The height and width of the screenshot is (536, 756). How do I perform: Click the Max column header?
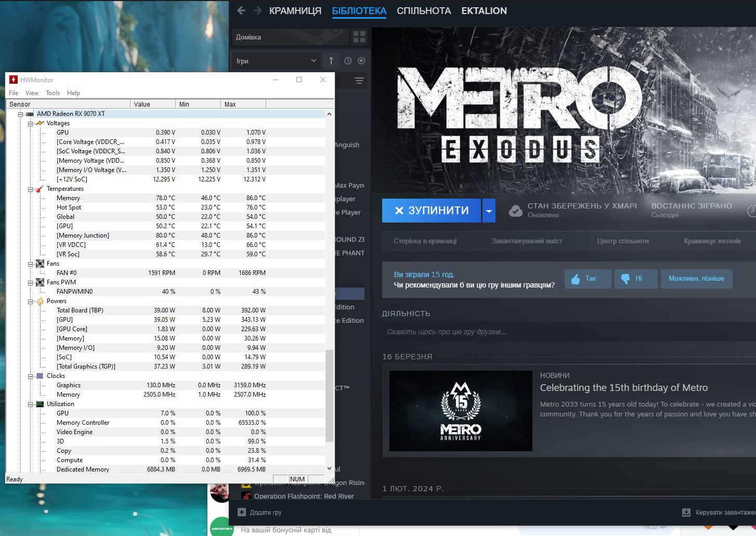pos(243,104)
